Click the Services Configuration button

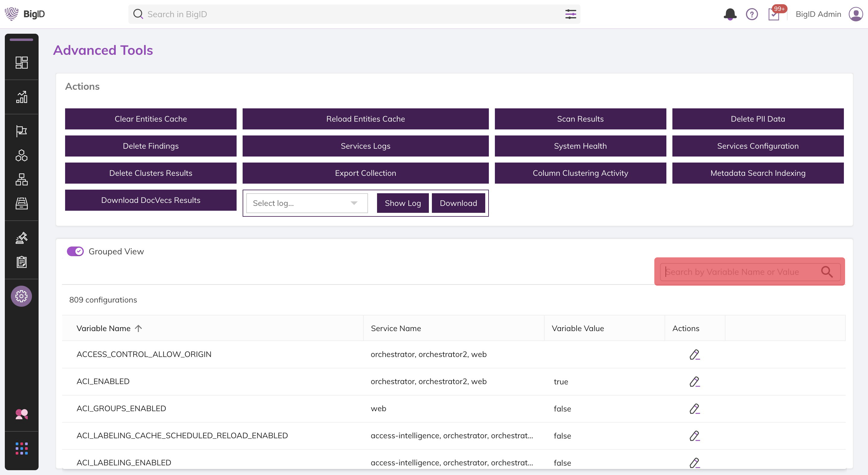point(757,146)
